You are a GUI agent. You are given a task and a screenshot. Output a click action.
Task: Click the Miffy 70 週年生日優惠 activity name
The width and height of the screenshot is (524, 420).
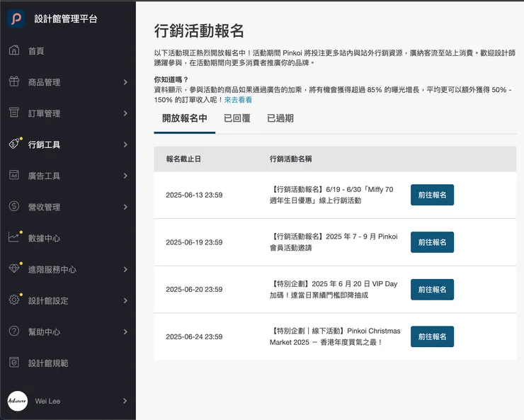[x=332, y=195]
